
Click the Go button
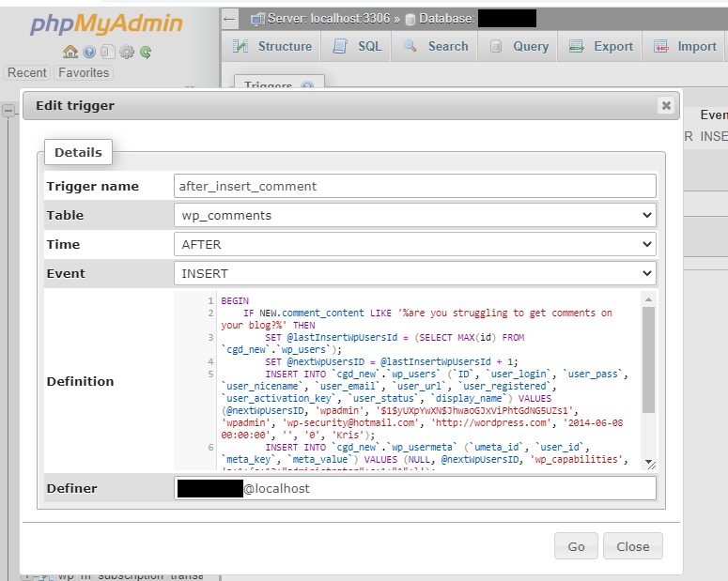[576, 546]
